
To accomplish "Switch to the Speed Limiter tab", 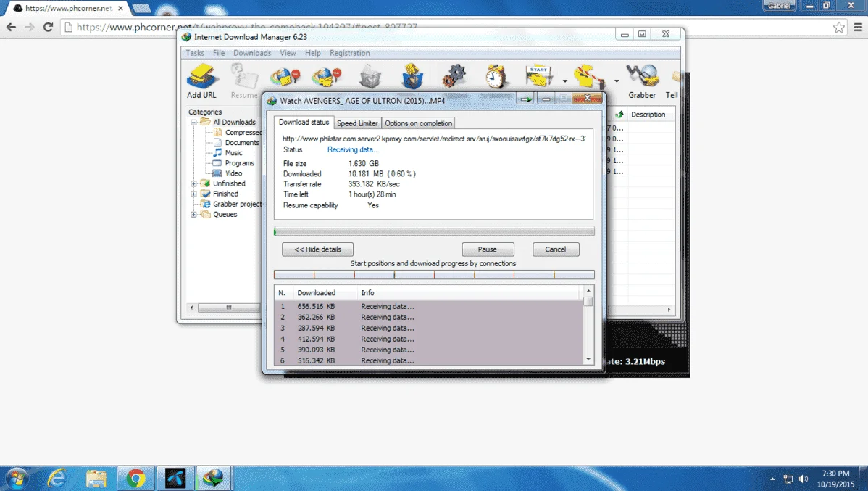I will [357, 123].
